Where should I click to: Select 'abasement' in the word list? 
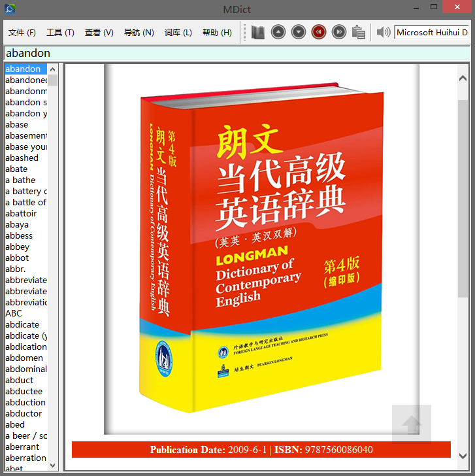[26, 136]
